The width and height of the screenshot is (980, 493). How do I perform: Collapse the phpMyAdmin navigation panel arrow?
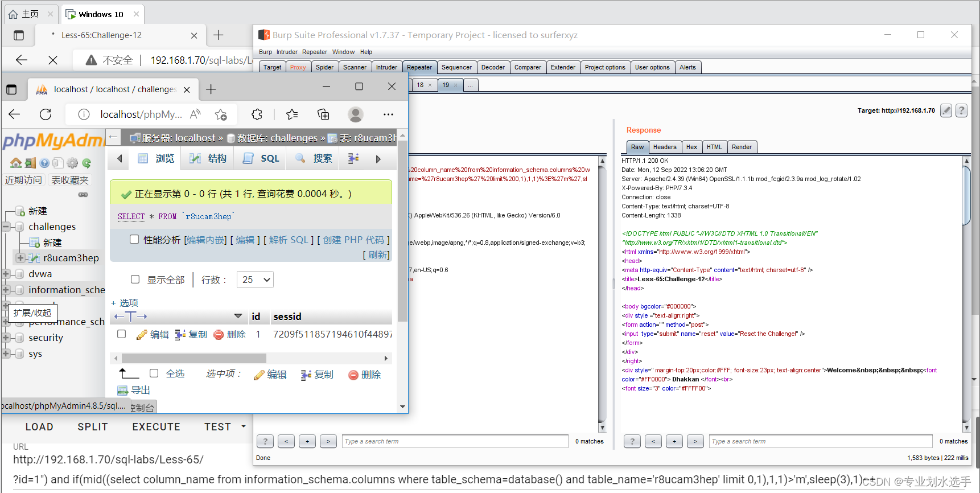tap(113, 137)
